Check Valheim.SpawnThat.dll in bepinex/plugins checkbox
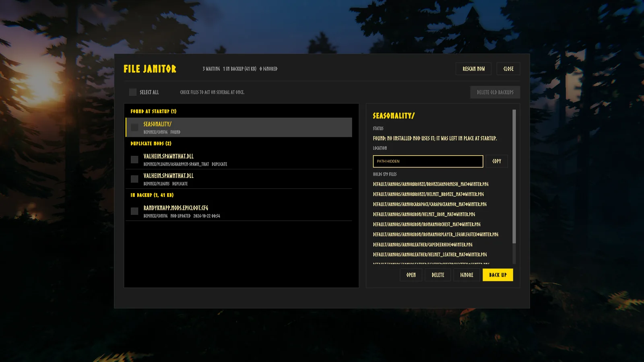The image size is (644, 362). pos(134,179)
